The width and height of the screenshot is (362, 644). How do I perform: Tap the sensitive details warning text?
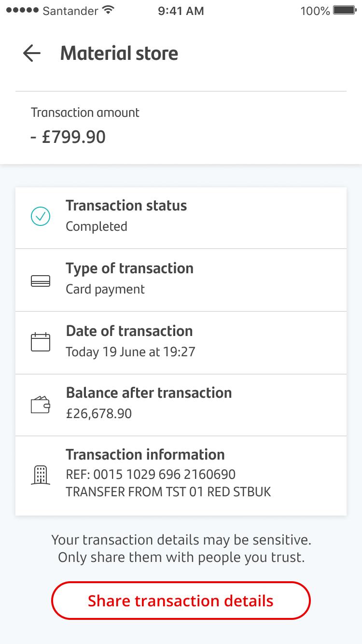pos(181,548)
